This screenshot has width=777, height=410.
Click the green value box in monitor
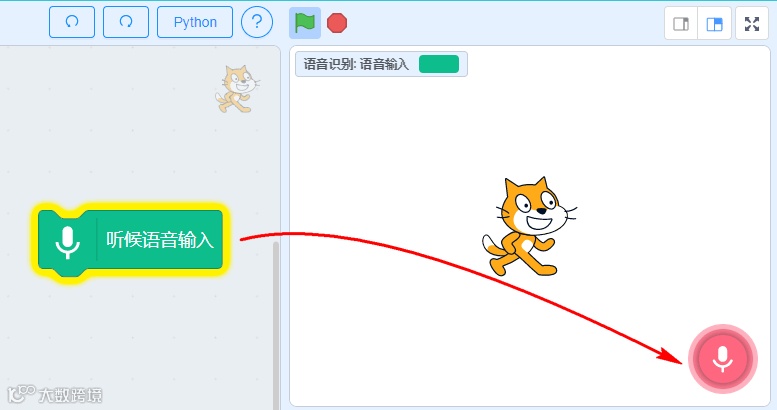pos(439,64)
